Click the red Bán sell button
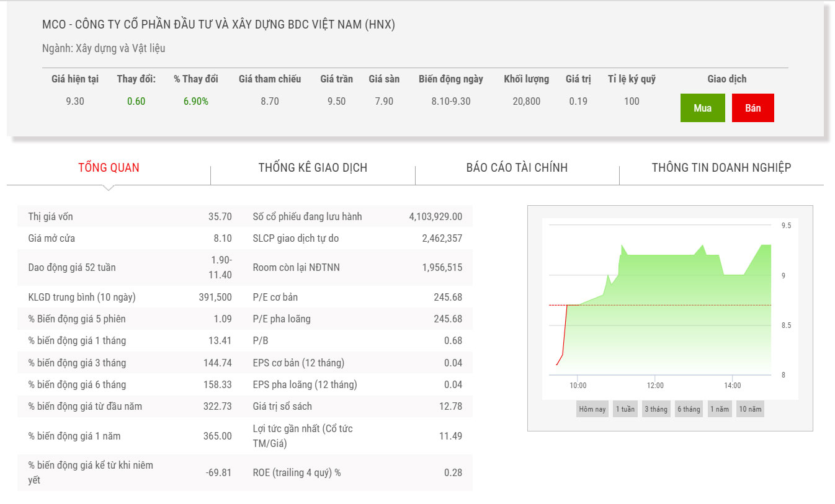 point(752,108)
